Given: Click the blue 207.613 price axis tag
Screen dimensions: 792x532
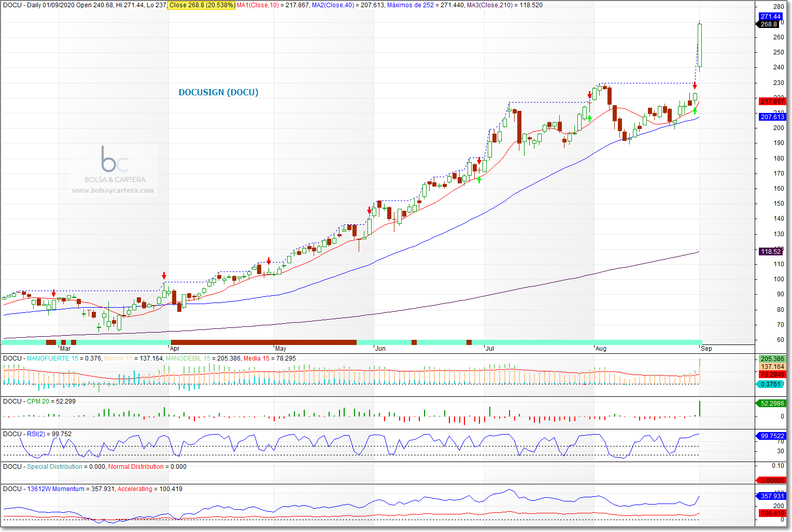Looking at the screenshot, I should (772, 117).
